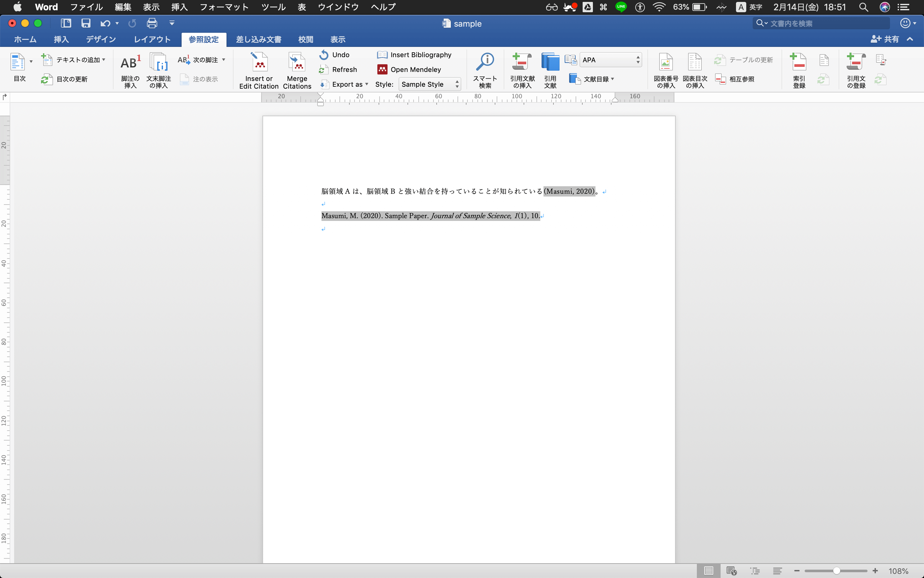Viewport: 924px width, 578px height.
Task: Click Mark Index Entry (索引登録)
Action: (799, 71)
